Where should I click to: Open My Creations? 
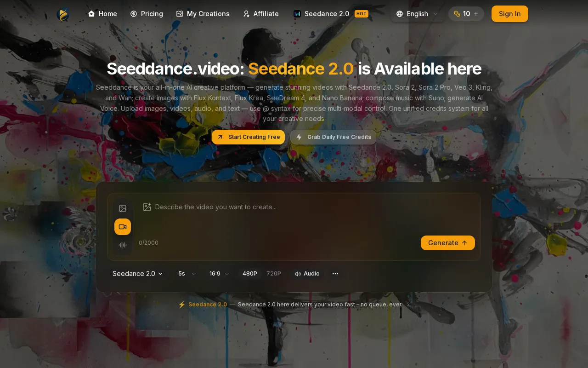coord(203,14)
